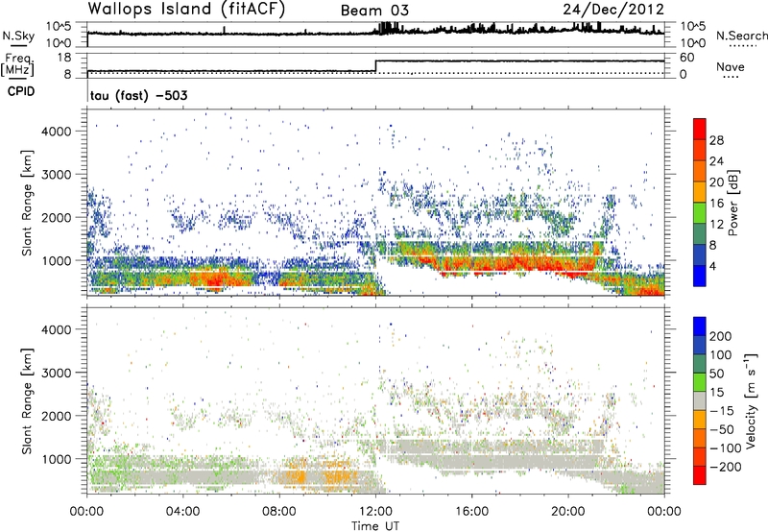Screen dimensions: 768x532
Task: Click the 'Time UT' axis title
Action: tap(375, 526)
